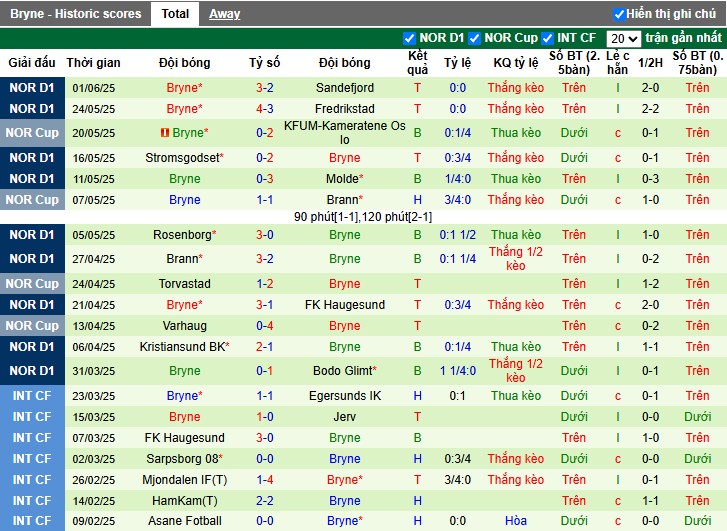Click the 1-2 score for Torvastad match

click(x=265, y=283)
